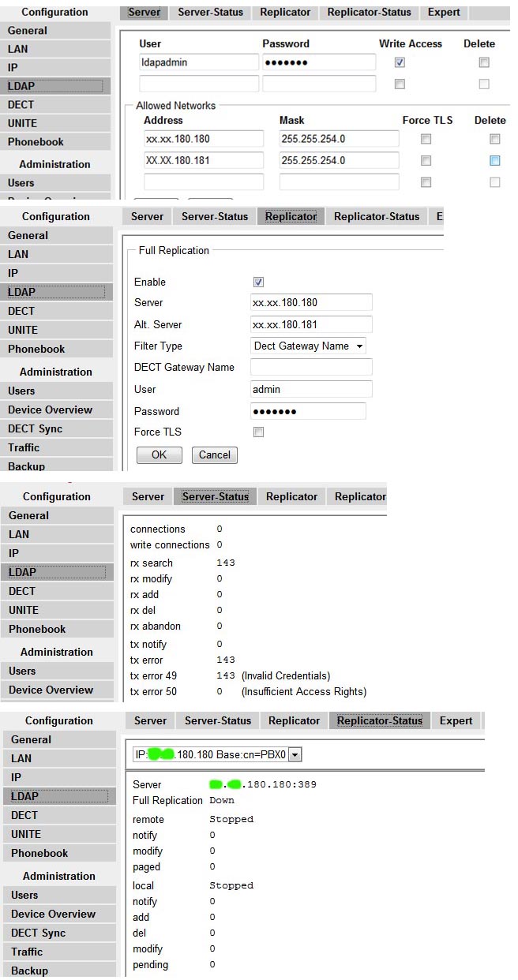The width and height of the screenshot is (518, 980).
Task: Click the Password field beside ldapadmin
Action: [319, 62]
